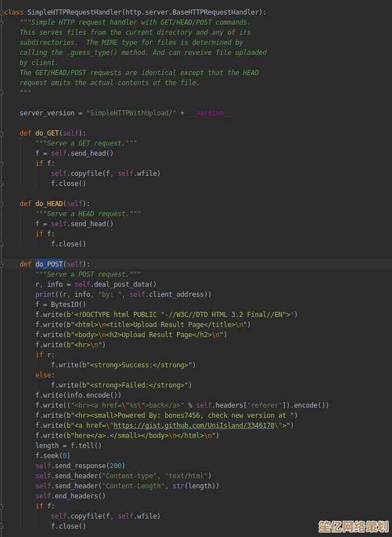
Task: Collapse the do_HEAD method in the gutter
Action: pyautogui.click(x=2, y=203)
